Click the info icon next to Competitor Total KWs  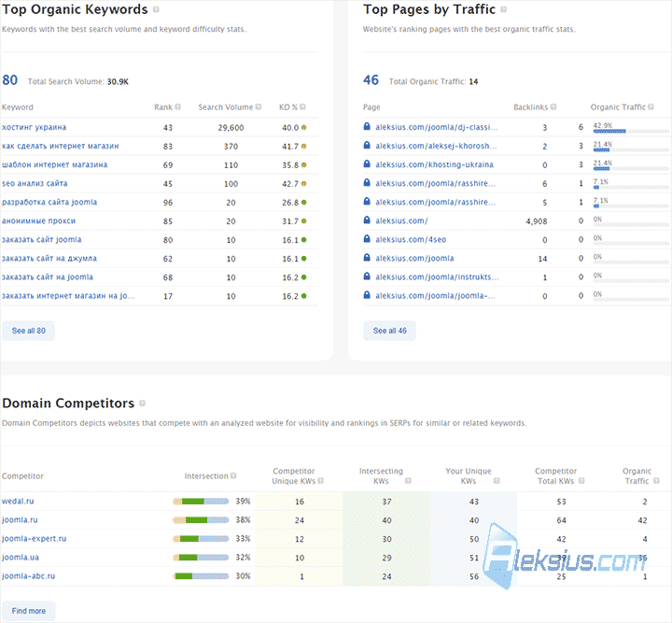(581, 481)
